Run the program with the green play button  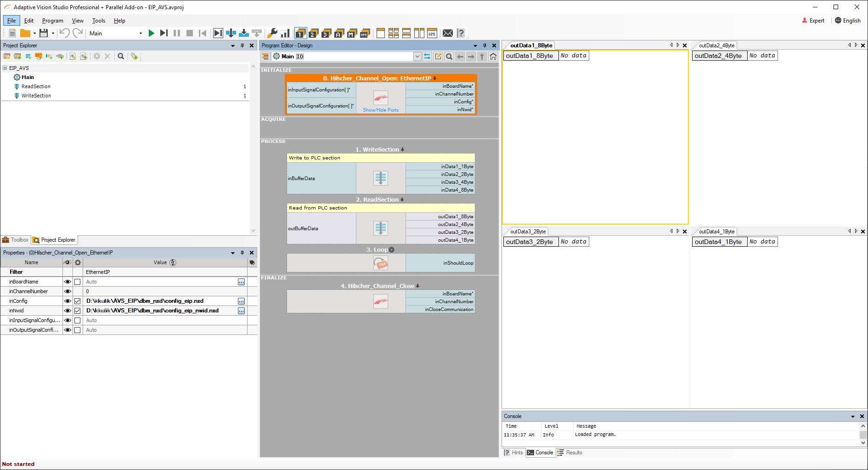[x=151, y=33]
